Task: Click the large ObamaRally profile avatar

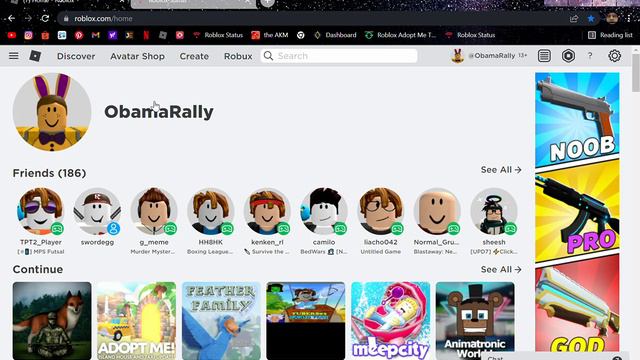Action: [x=52, y=112]
